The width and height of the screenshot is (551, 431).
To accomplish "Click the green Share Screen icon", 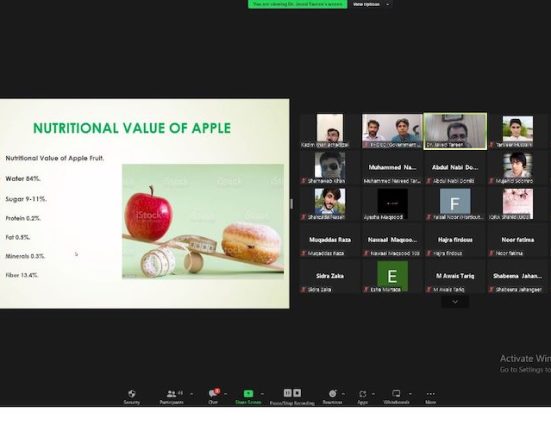I will pos(248,393).
